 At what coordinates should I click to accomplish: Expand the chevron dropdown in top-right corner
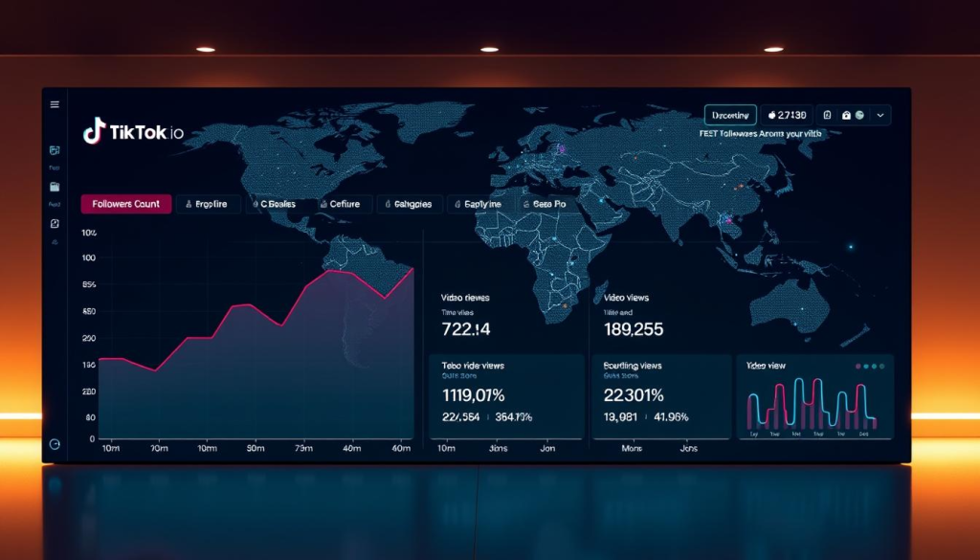(880, 115)
